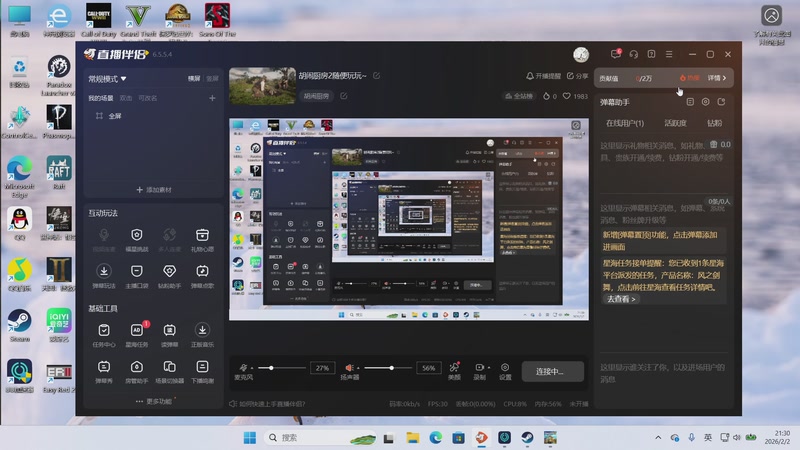
Task: Open messages icon with red badge
Action: (616, 54)
